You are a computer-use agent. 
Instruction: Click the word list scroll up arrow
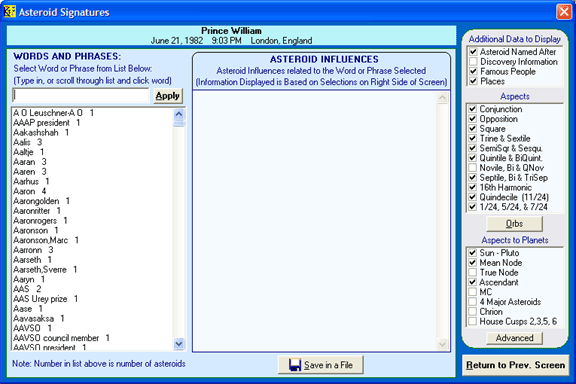179,114
